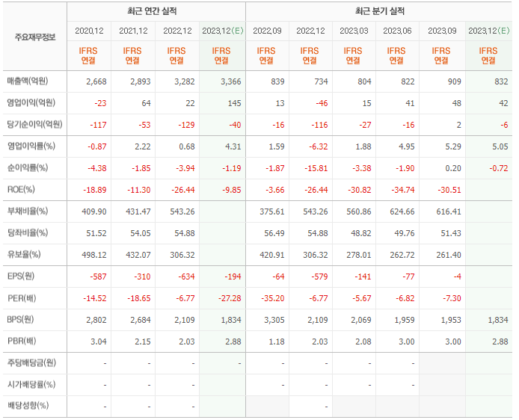Image resolution: width=519 pixels, height=420 pixels.
Task: Select the reserve ratio value 261.40
Action: [x=449, y=256]
